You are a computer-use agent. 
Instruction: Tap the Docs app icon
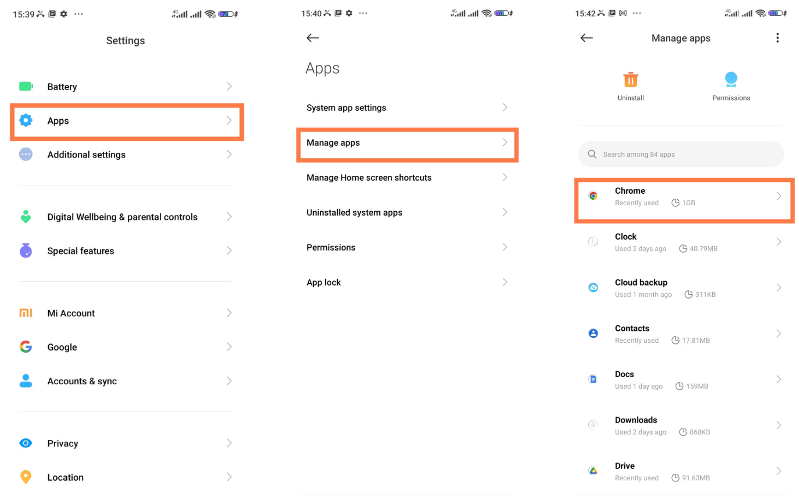pyautogui.click(x=593, y=379)
